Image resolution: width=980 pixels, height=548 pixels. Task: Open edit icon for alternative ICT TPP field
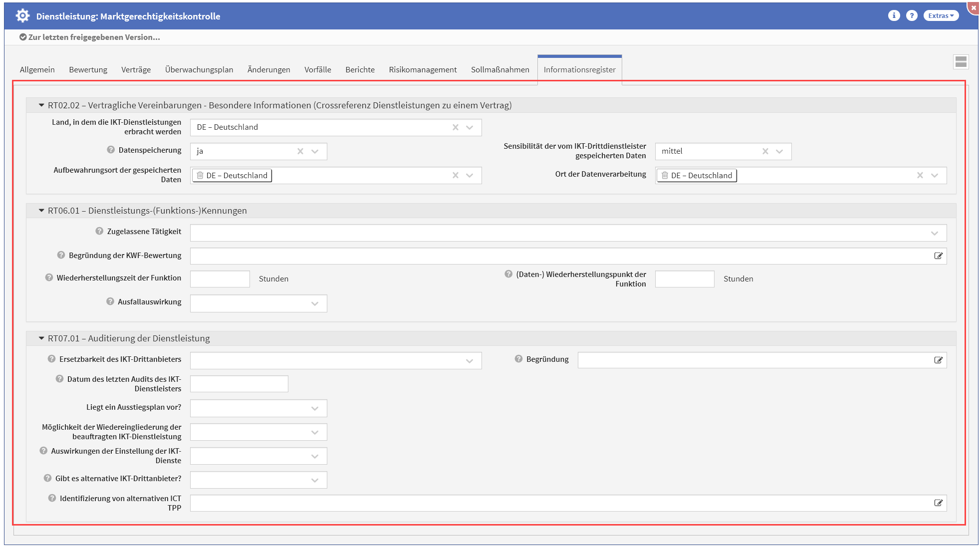pyautogui.click(x=938, y=503)
